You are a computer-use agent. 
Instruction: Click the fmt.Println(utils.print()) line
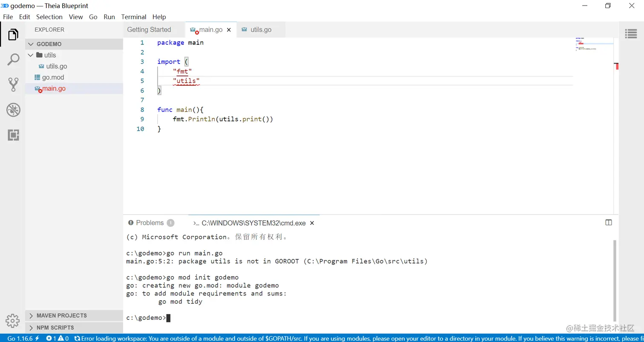[223, 119]
